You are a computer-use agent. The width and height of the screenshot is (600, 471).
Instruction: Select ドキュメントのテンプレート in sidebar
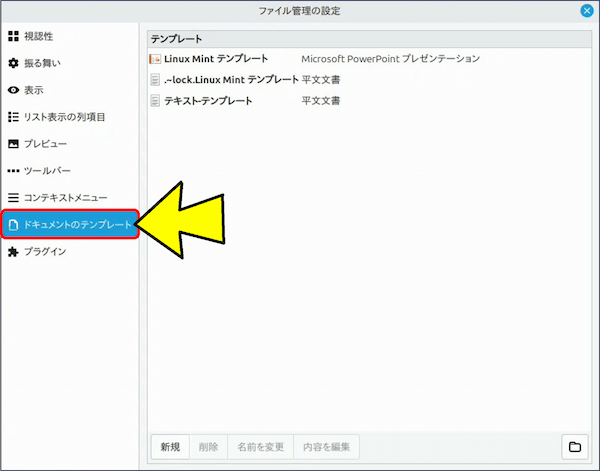pyautogui.click(x=70, y=224)
